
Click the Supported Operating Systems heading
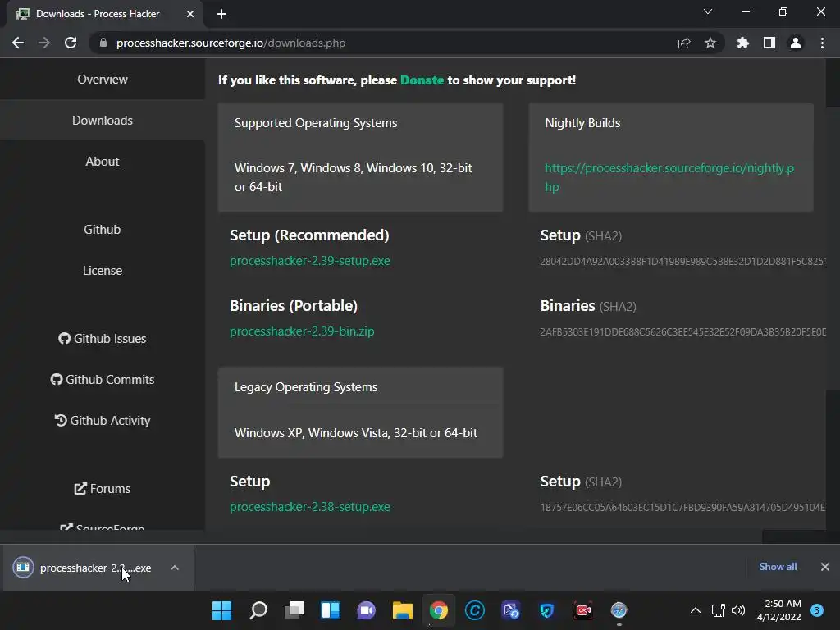click(316, 123)
